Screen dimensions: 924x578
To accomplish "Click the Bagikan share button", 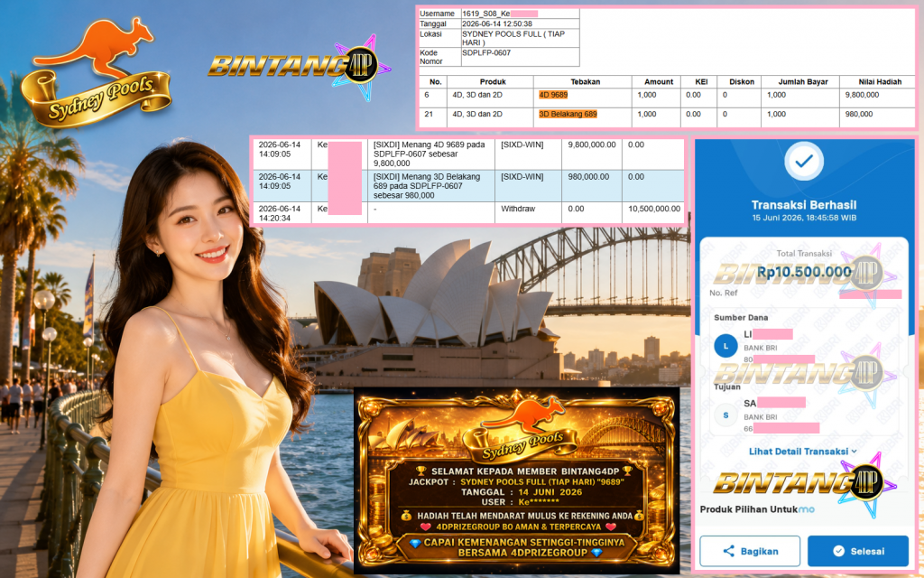I will (x=750, y=551).
